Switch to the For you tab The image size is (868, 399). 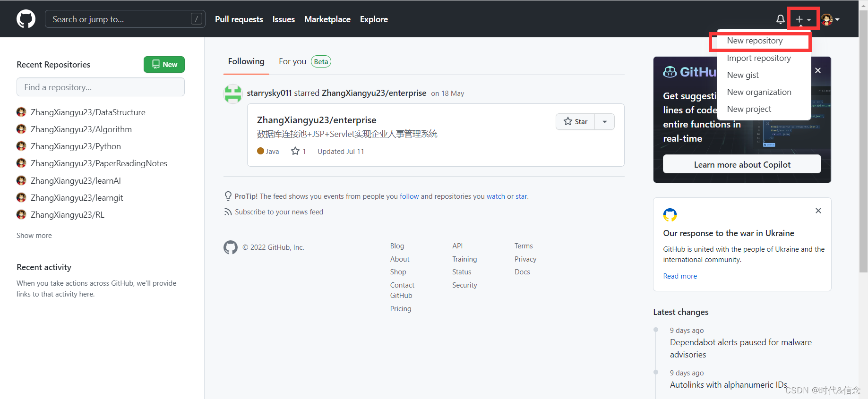292,62
